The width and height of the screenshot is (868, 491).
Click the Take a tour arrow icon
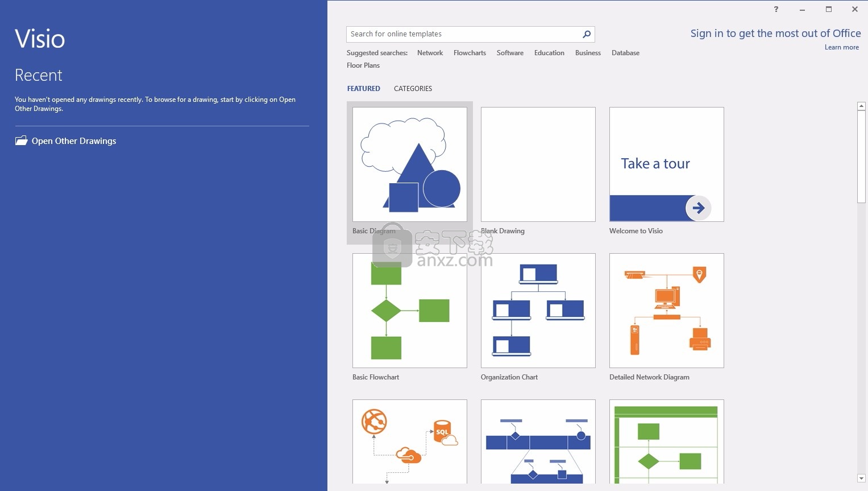tap(699, 208)
